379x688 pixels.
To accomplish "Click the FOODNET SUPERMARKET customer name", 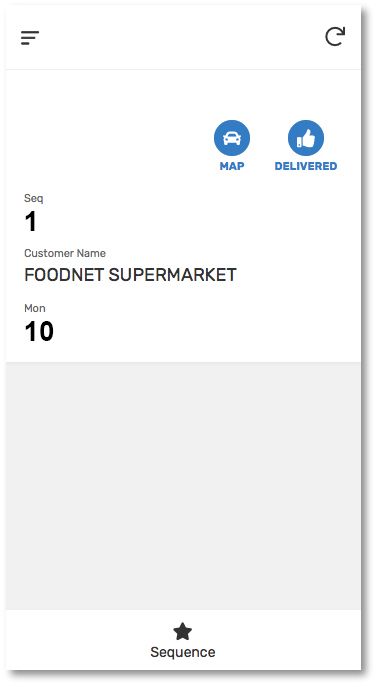I will 130,275.
